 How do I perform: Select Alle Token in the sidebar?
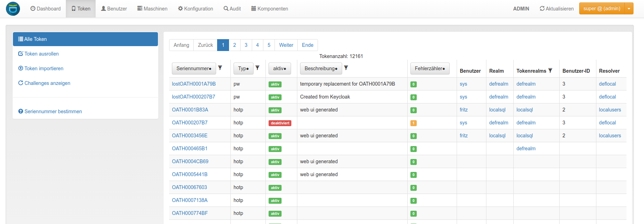[x=85, y=39]
